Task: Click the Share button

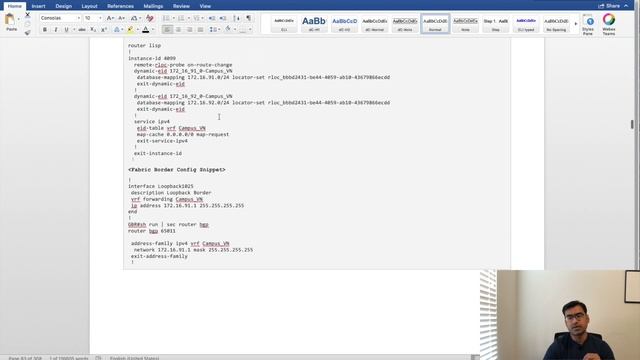Action: (x=609, y=6)
